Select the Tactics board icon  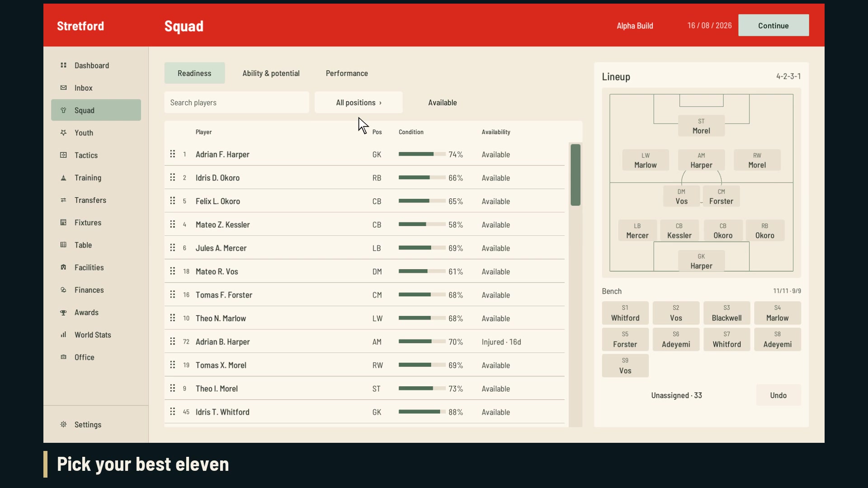[x=63, y=155]
